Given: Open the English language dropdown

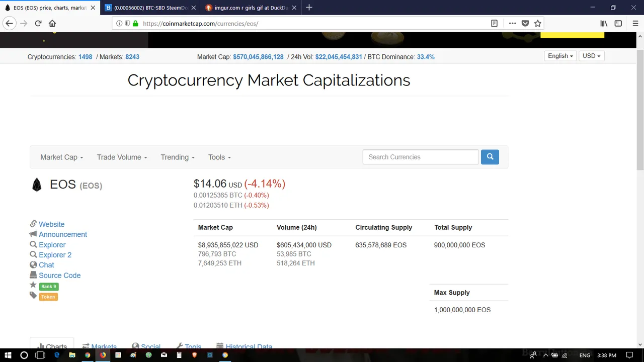Looking at the screenshot, I should pos(560,56).
